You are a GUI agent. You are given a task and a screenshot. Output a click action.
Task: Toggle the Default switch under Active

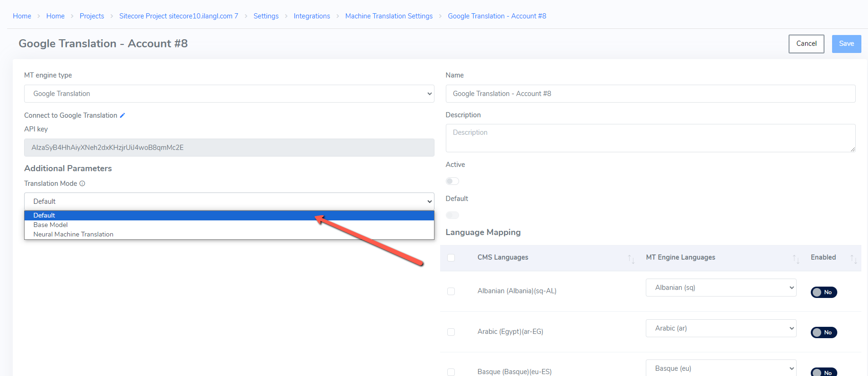click(x=452, y=215)
